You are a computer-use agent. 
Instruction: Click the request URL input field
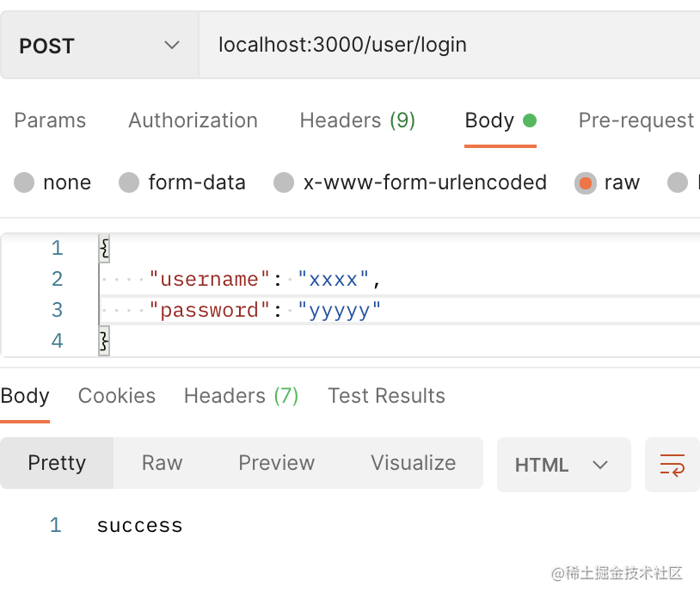(x=447, y=46)
